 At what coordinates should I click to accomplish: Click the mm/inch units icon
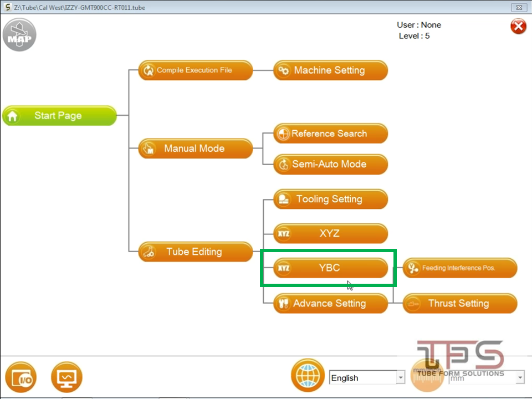[x=427, y=376]
